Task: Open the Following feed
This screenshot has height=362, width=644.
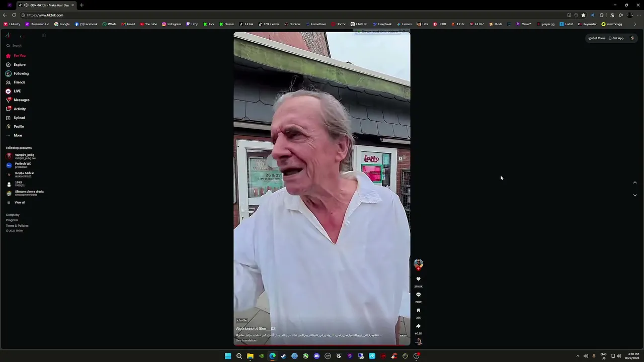Action: [17, 73]
